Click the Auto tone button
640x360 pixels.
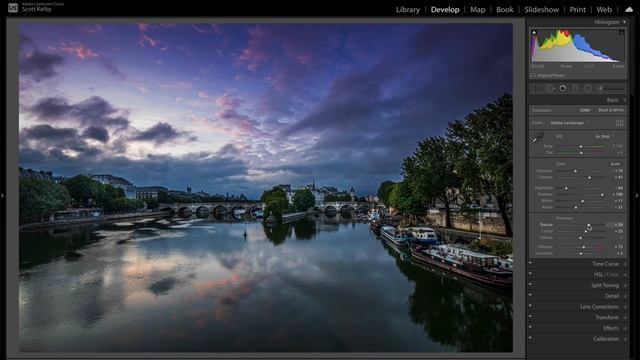615,164
